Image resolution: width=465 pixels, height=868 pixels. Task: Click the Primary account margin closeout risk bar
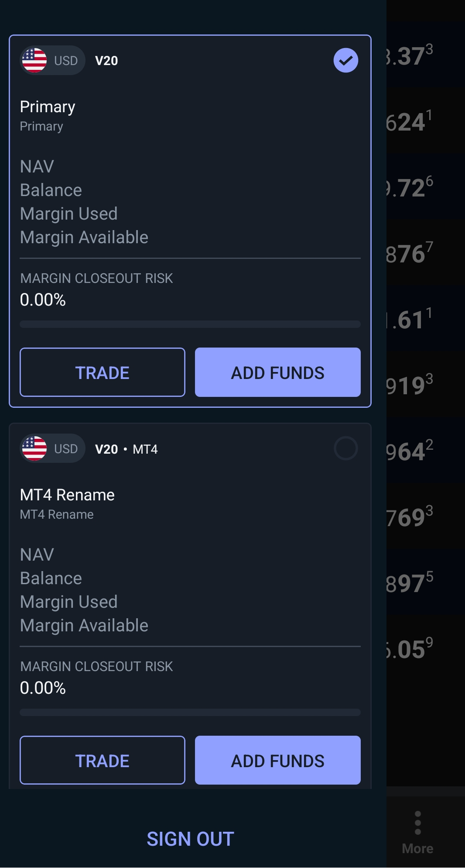(190, 324)
